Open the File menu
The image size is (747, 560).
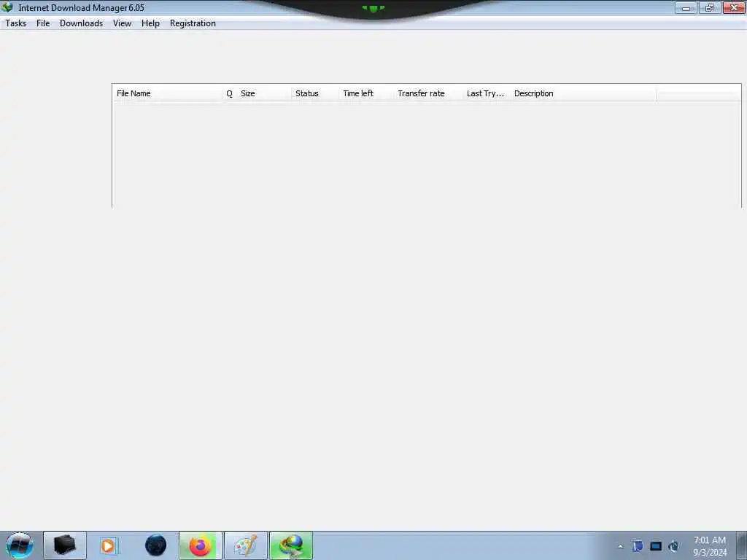click(43, 23)
